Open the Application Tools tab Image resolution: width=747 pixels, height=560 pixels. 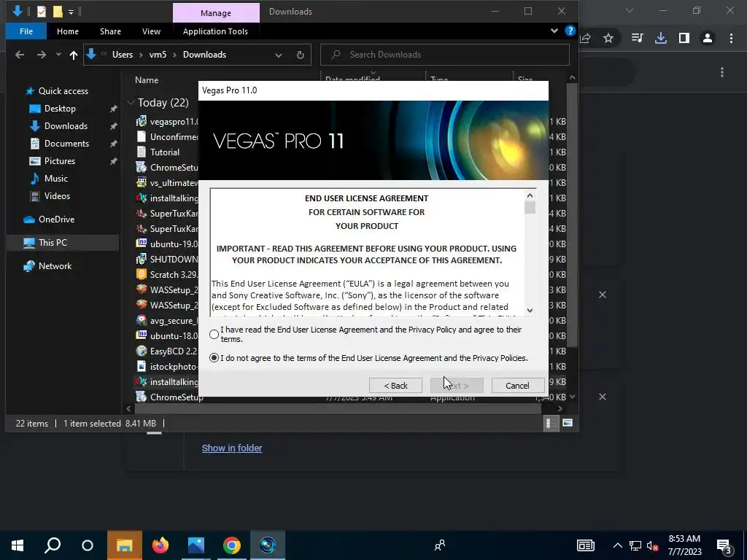click(x=215, y=31)
